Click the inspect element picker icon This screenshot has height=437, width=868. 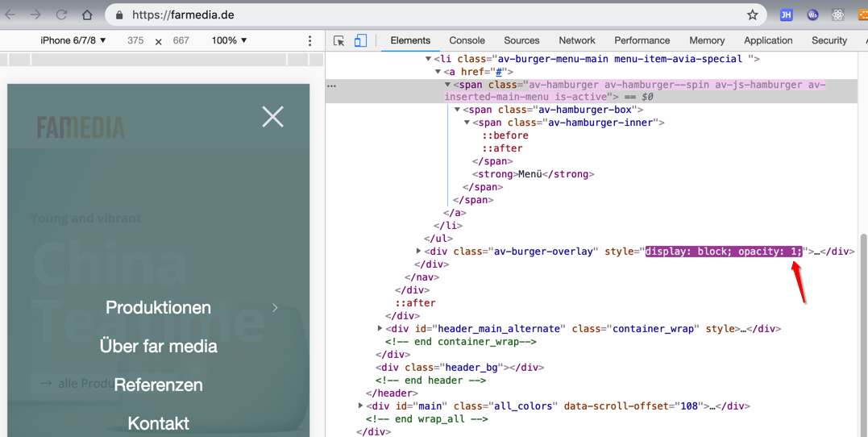(x=338, y=40)
